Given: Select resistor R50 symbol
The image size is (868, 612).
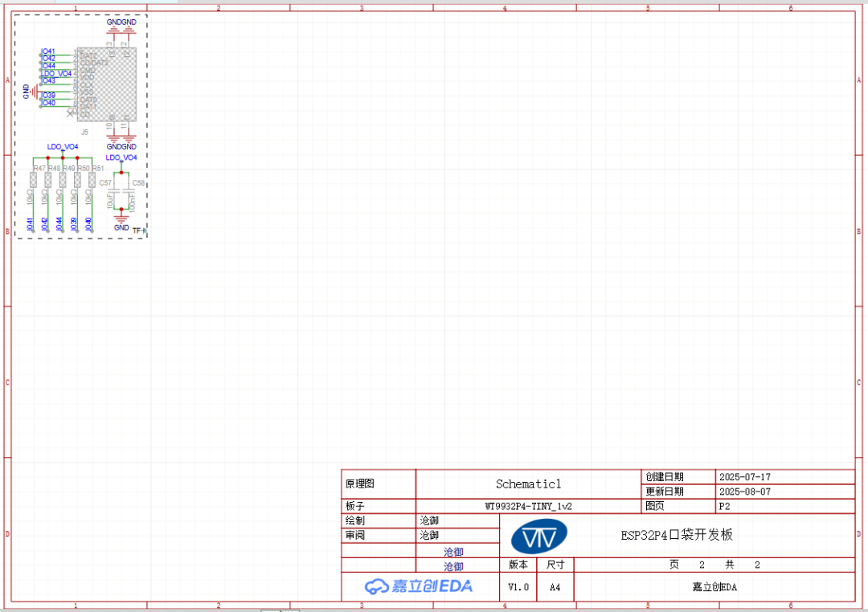Looking at the screenshot, I should (x=77, y=180).
